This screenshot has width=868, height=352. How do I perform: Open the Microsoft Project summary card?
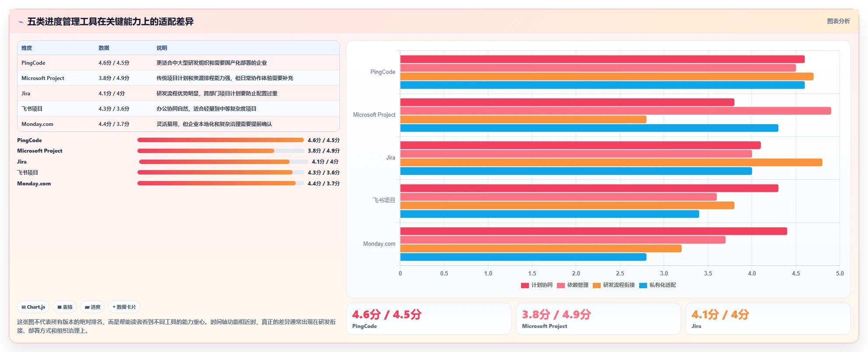[598, 319]
